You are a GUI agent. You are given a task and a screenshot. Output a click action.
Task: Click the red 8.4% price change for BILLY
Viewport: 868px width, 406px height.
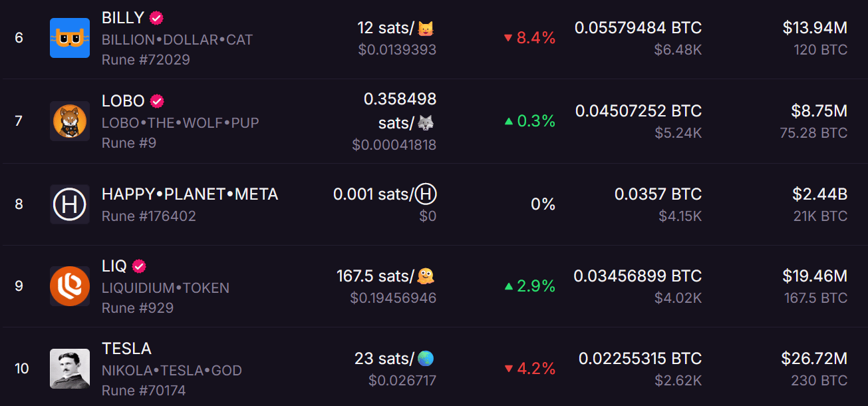tap(529, 38)
